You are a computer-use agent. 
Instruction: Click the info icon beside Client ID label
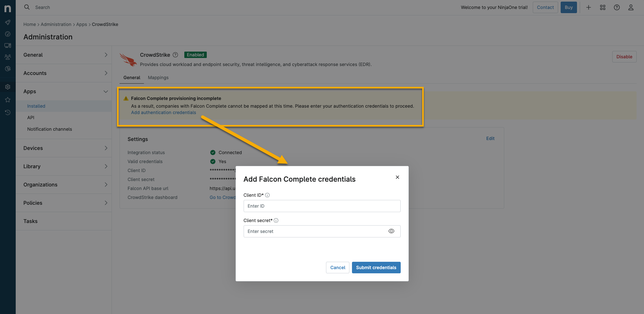[x=267, y=195]
